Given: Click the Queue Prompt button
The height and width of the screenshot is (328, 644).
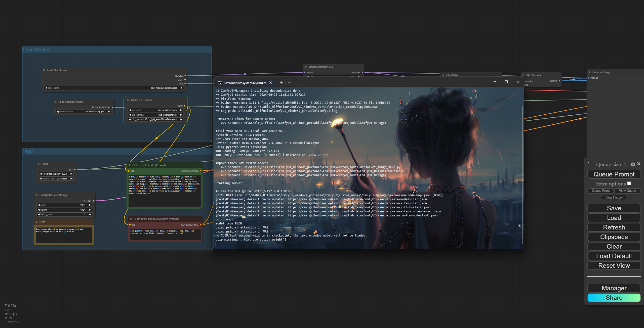Looking at the screenshot, I should (614, 174).
